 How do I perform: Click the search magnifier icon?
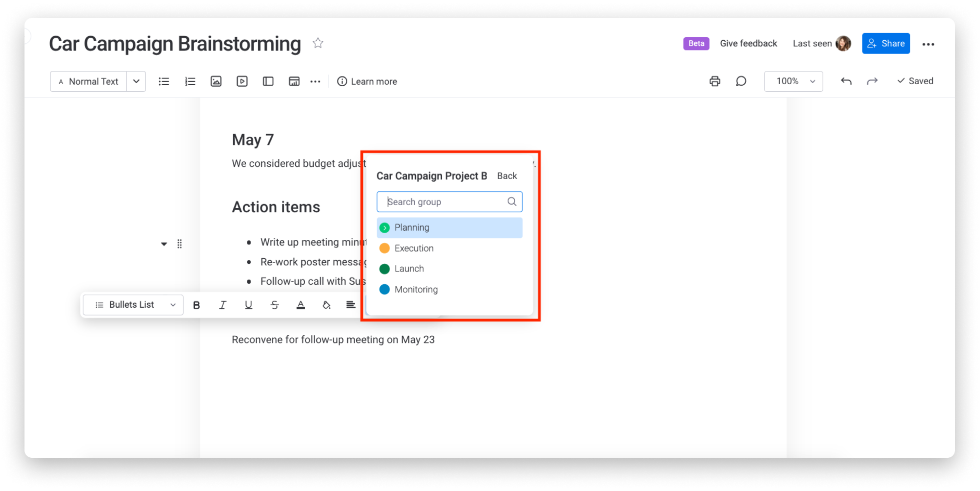pos(512,202)
